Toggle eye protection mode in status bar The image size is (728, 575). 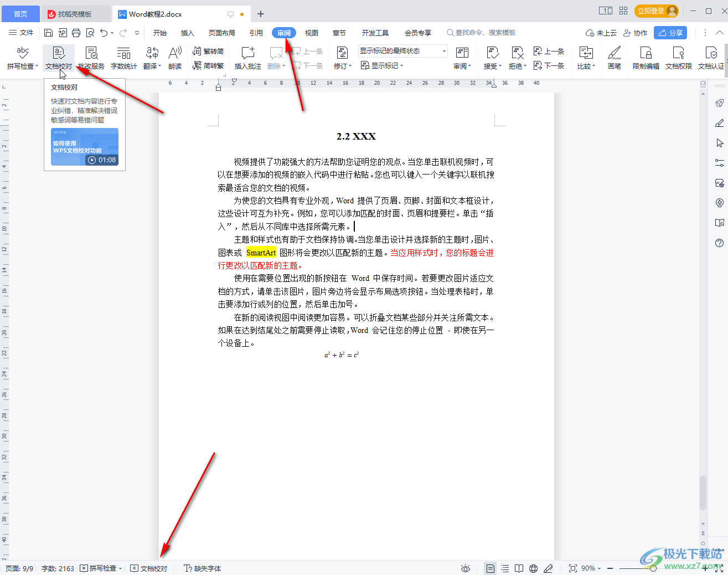point(466,568)
